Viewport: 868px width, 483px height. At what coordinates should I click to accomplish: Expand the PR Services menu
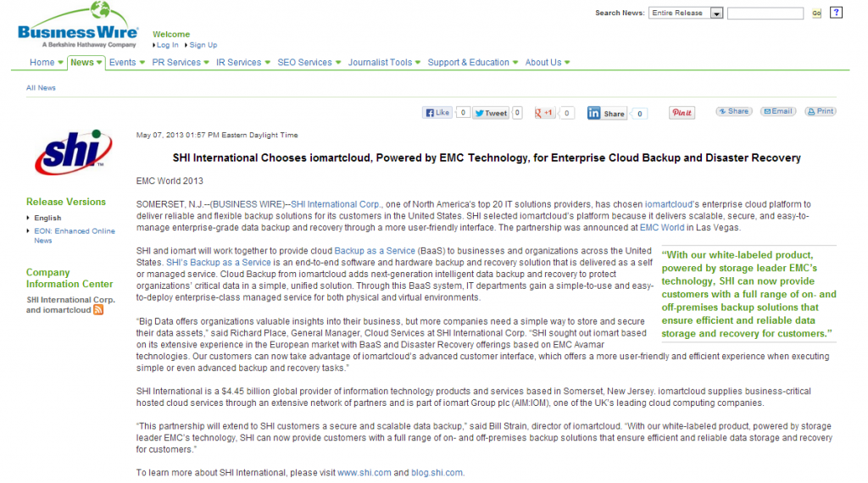[x=181, y=63]
